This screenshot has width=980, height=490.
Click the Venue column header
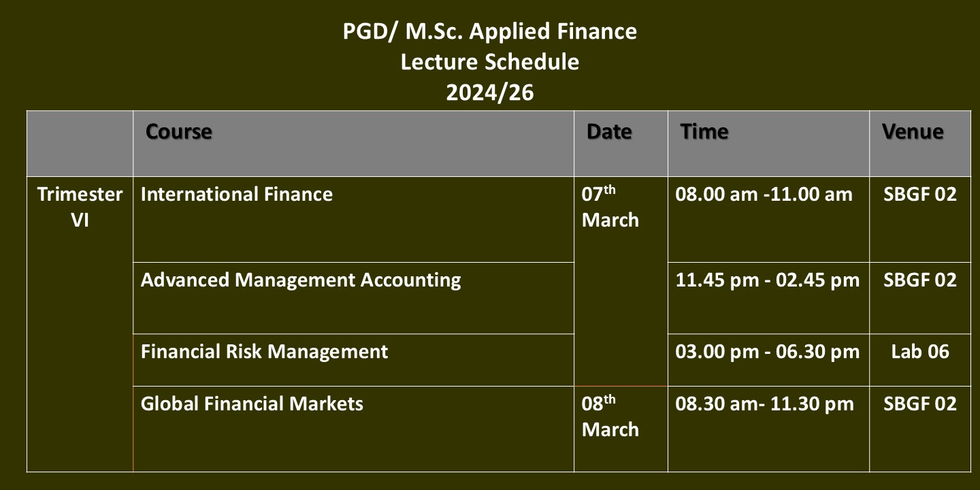point(913,131)
